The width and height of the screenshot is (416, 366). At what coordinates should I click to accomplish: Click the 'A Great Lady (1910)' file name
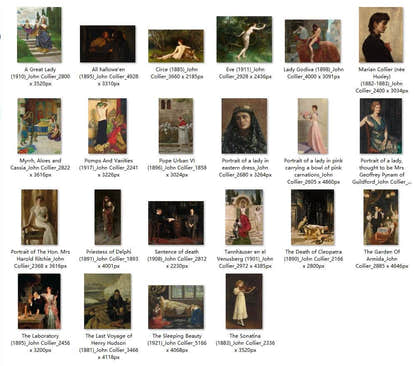[x=40, y=76]
